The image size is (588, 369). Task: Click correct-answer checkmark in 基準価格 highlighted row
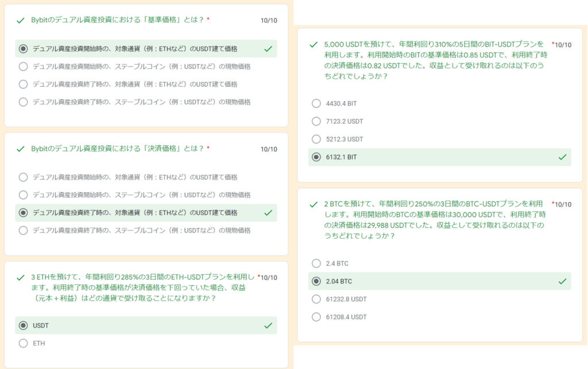268,49
